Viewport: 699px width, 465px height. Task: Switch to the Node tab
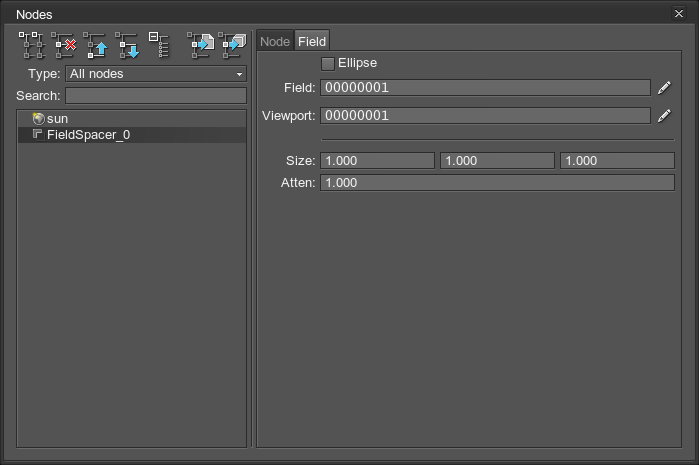[x=275, y=41]
